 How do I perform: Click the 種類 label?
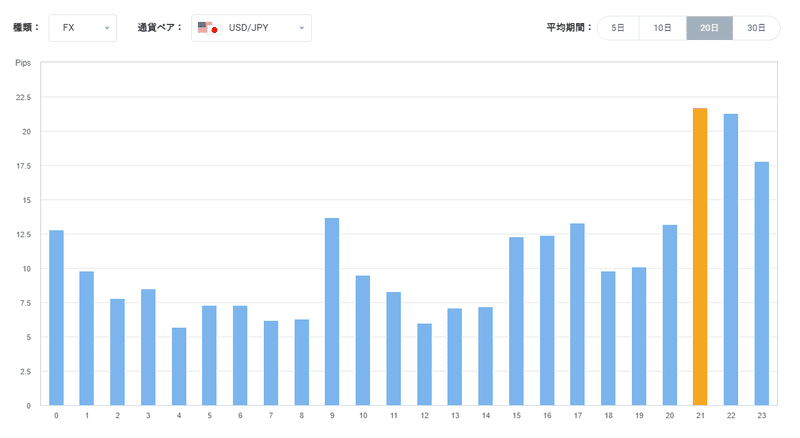[x=27, y=28]
